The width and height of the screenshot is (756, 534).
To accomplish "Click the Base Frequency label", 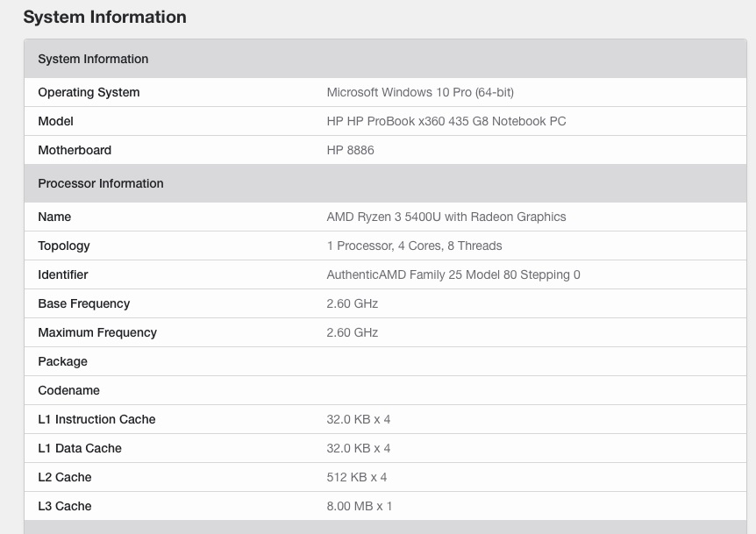I will (x=83, y=303).
